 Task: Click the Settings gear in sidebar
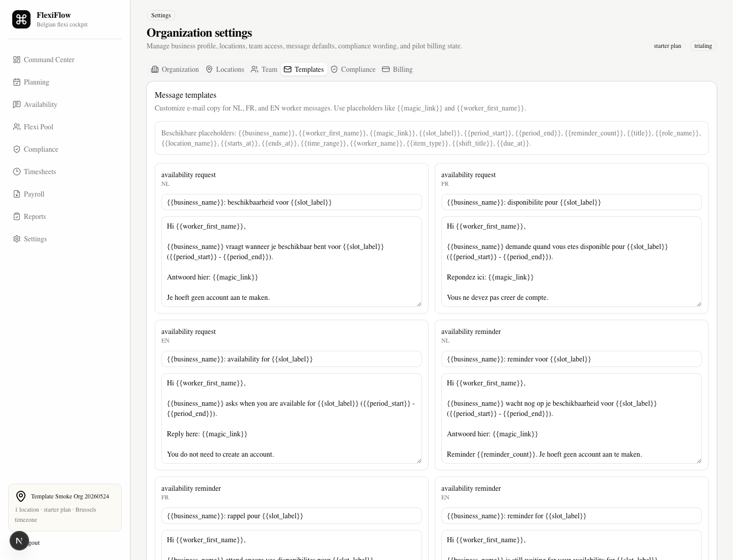(x=17, y=239)
